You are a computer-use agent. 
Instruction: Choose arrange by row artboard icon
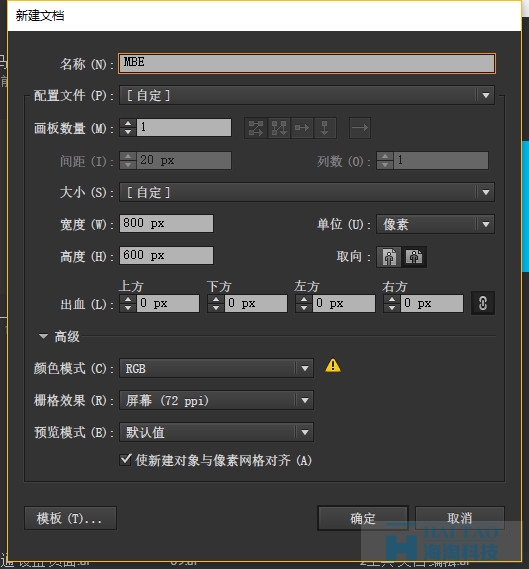pyautogui.click(x=302, y=128)
